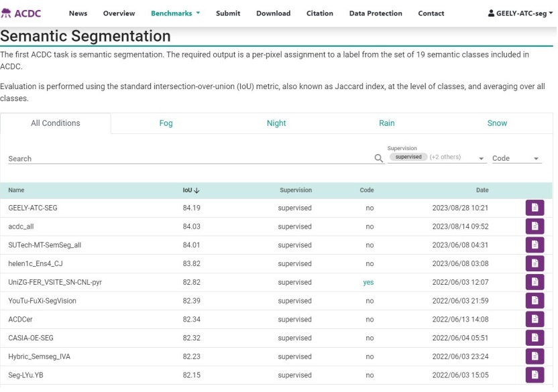Image resolution: width=558 pixels, height=392 pixels.
Task: Click the IoU sort arrow icon
Action: (x=197, y=190)
